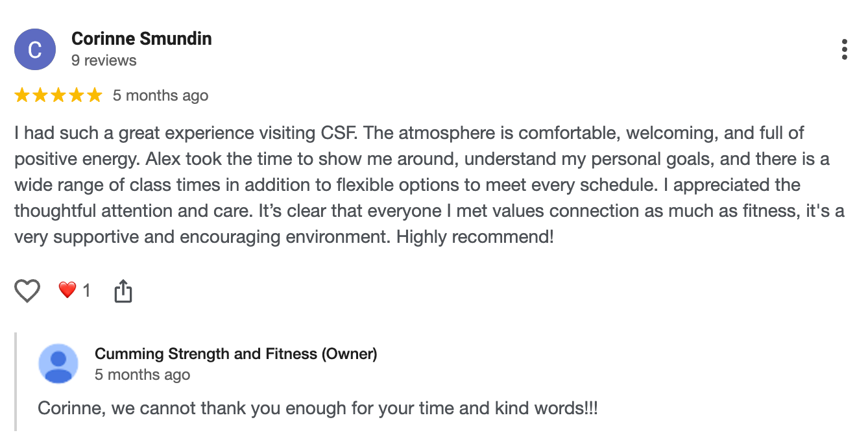The image size is (868, 448).
Task: Click the purple "C" reviewer avatar
Action: click(x=35, y=49)
